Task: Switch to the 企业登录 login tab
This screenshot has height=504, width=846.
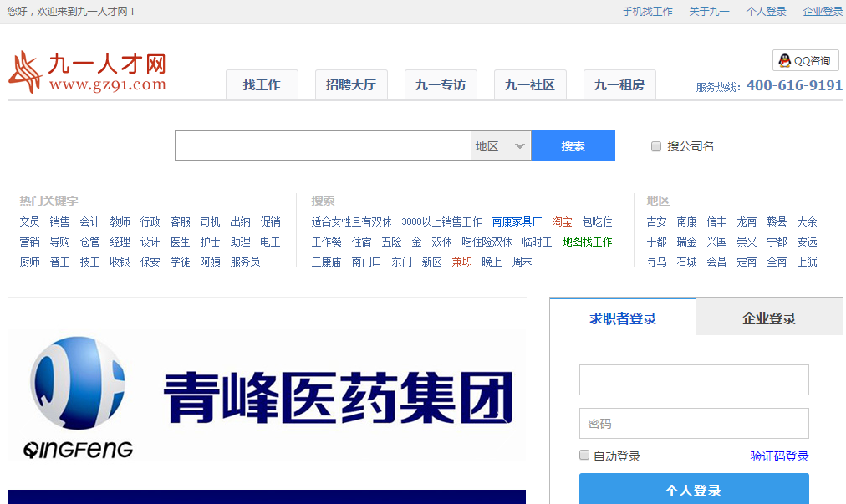Action: click(769, 318)
